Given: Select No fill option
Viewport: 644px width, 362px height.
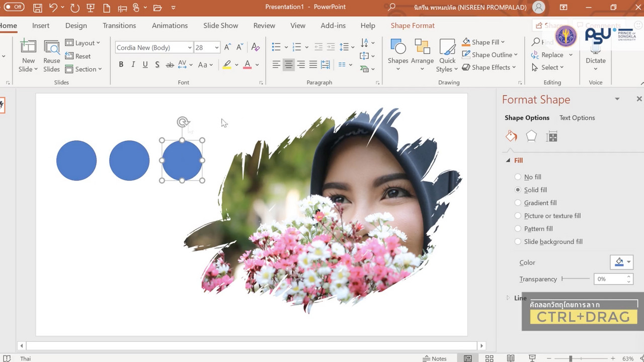Looking at the screenshot, I should point(528,177).
